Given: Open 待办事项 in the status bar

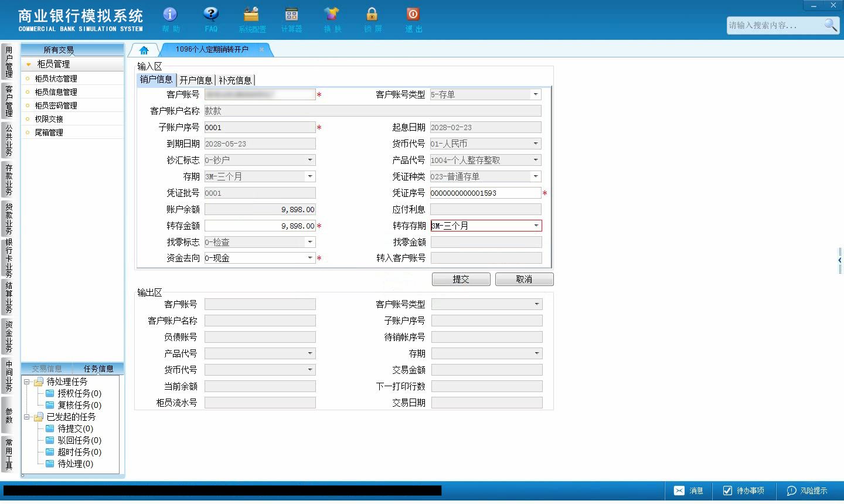Looking at the screenshot, I should (x=744, y=491).
